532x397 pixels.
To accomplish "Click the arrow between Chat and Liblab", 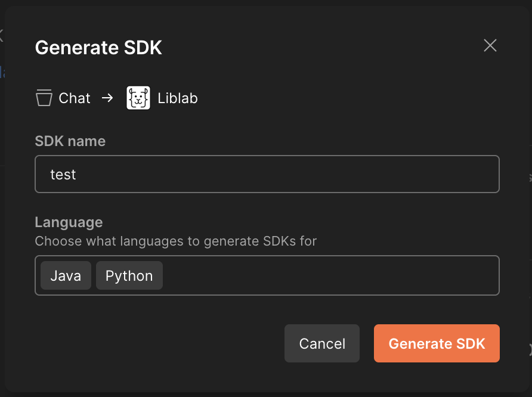I will tap(108, 98).
